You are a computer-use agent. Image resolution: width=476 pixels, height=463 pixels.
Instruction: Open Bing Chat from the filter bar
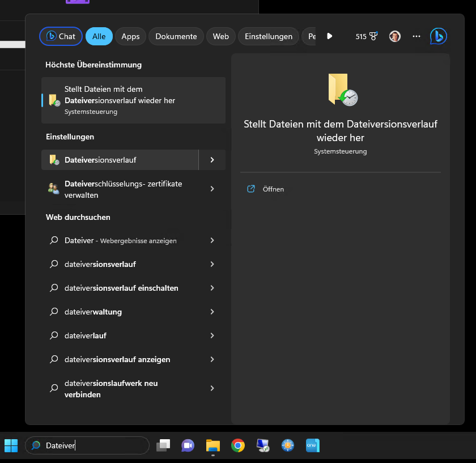[61, 36]
